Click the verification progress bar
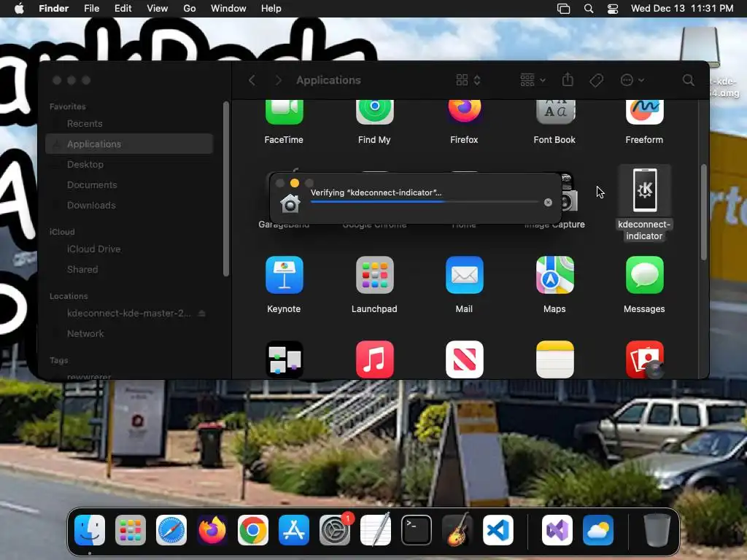 (x=424, y=202)
